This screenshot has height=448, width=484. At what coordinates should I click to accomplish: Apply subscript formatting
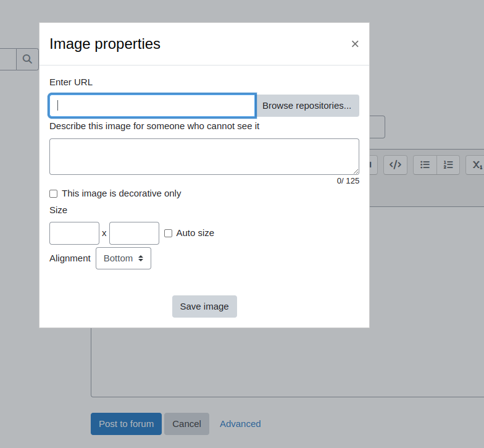(x=477, y=164)
